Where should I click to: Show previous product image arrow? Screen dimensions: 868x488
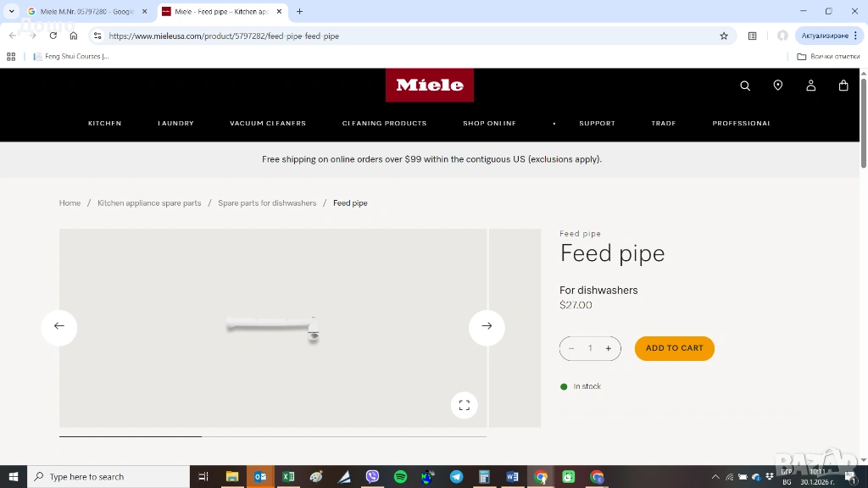59,326
